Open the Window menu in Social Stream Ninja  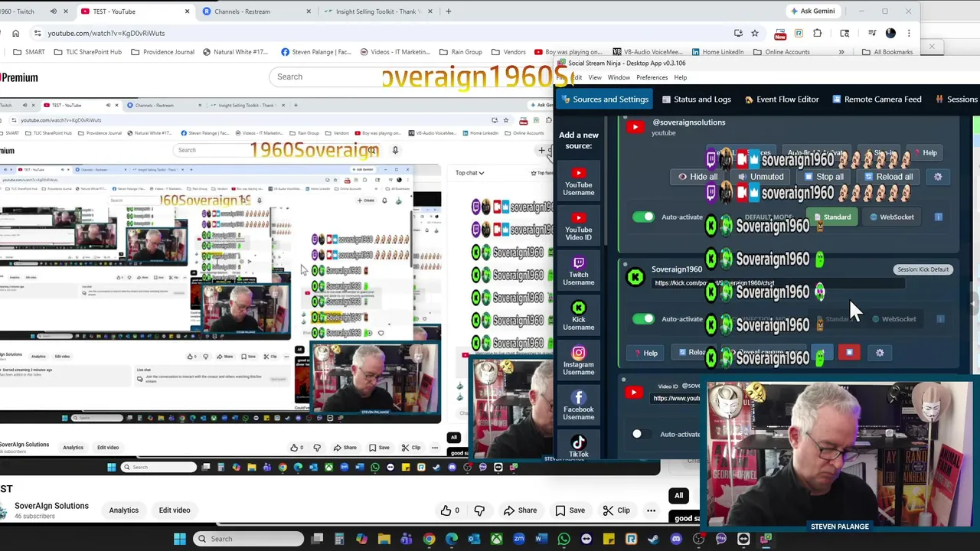619,77
